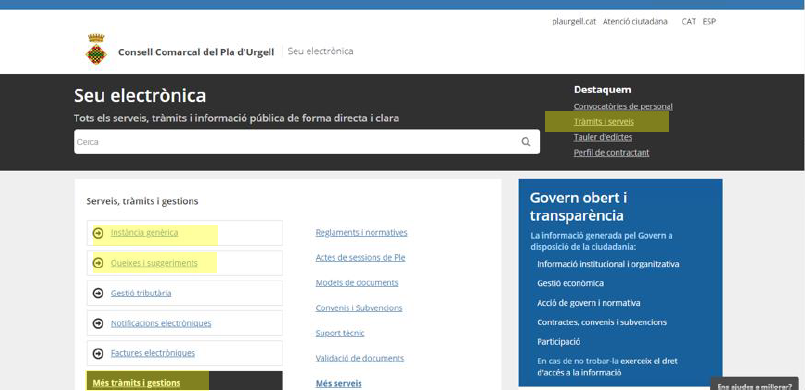This screenshot has width=805, height=391.
Task: Open Reglaments i normatives link
Action: (361, 232)
